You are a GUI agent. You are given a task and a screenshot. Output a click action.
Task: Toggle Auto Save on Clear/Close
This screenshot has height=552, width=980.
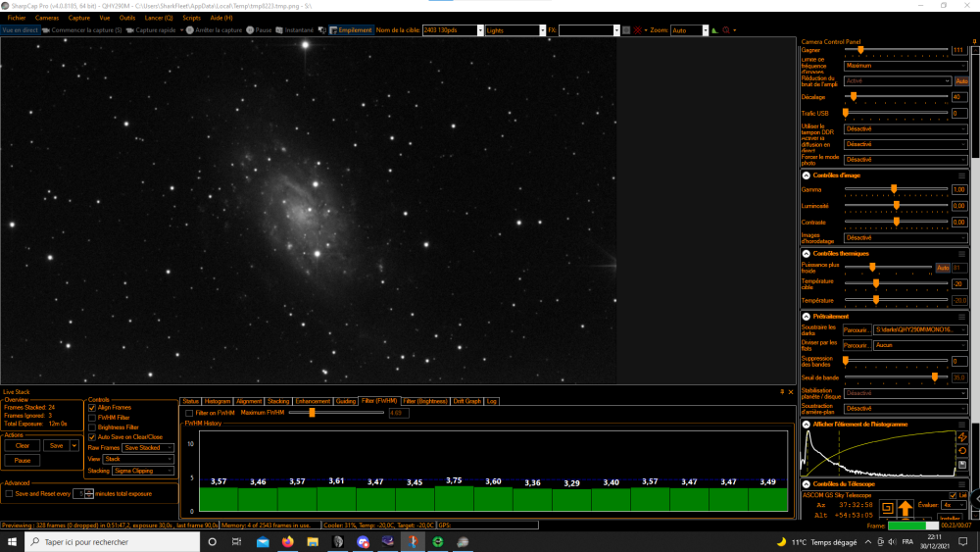[92, 437]
